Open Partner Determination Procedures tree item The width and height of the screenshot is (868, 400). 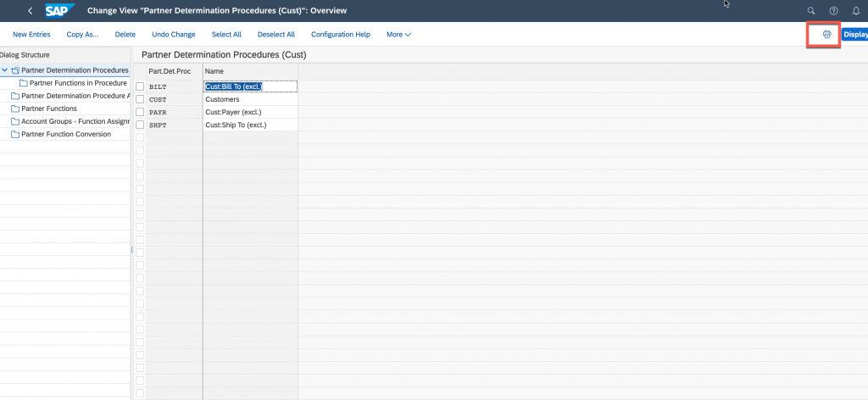75,70
